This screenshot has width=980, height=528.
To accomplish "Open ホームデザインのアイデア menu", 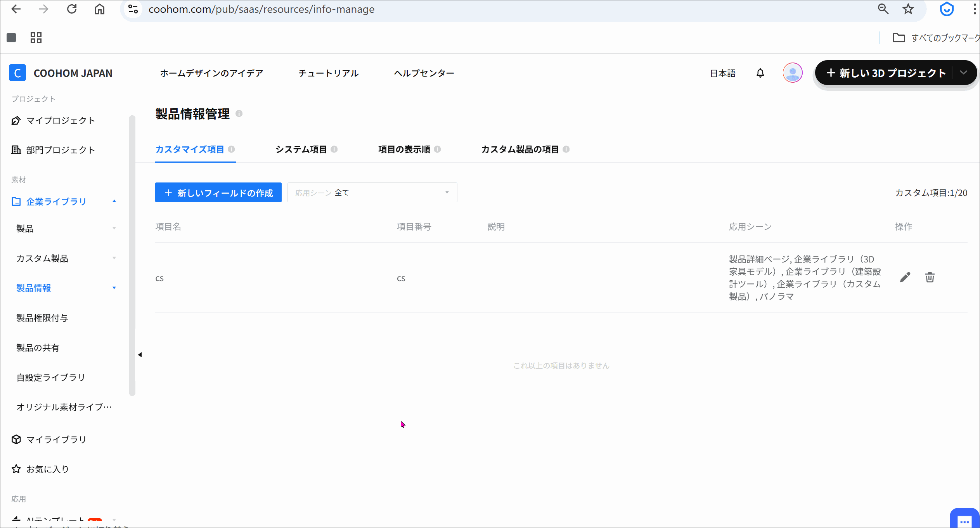I will click(211, 73).
